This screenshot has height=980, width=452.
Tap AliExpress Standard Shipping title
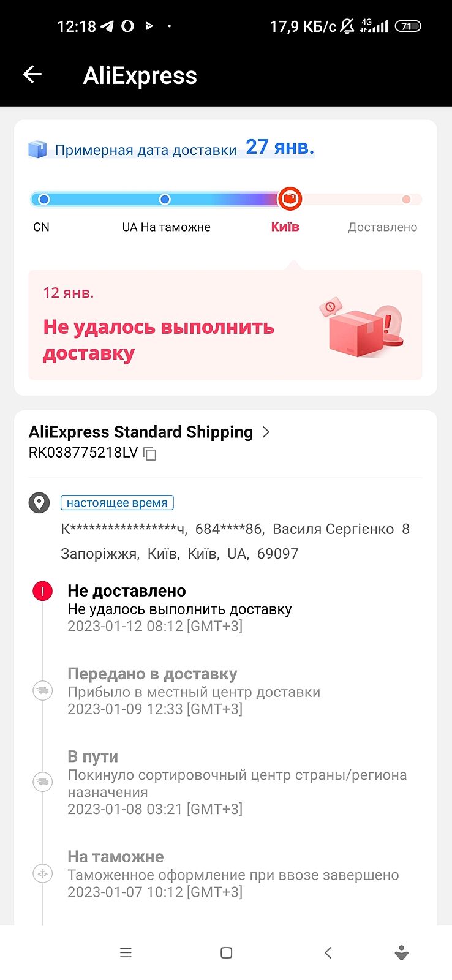tap(140, 432)
